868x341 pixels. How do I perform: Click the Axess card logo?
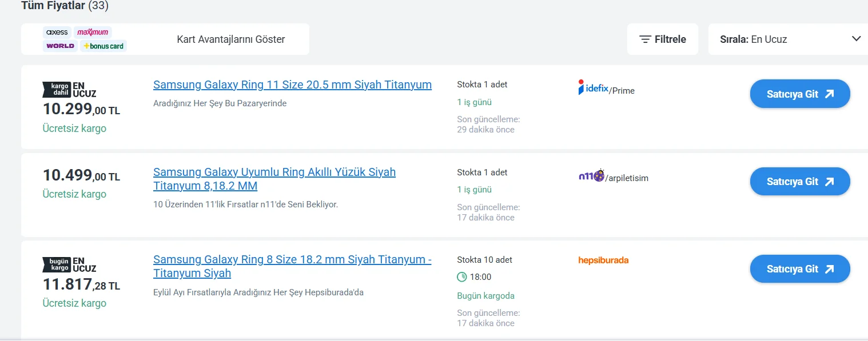(57, 33)
